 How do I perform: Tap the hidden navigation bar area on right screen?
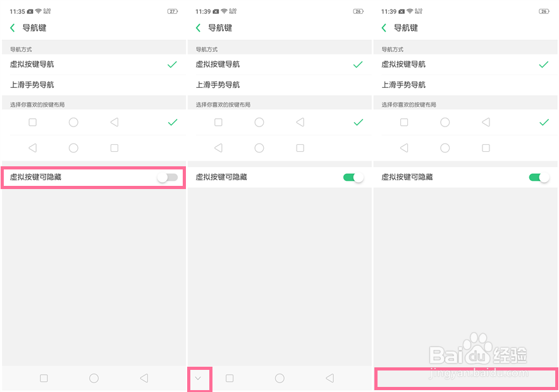click(x=466, y=377)
